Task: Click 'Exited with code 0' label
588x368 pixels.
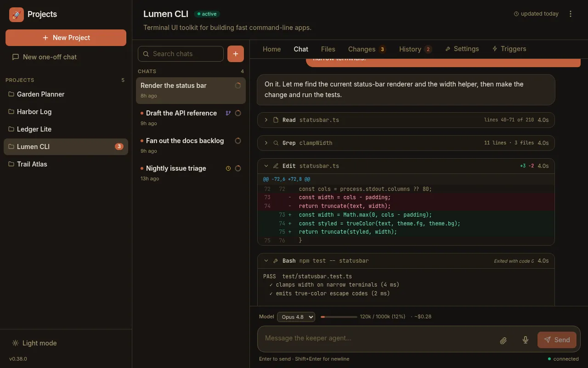Action: click(x=514, y=261)
